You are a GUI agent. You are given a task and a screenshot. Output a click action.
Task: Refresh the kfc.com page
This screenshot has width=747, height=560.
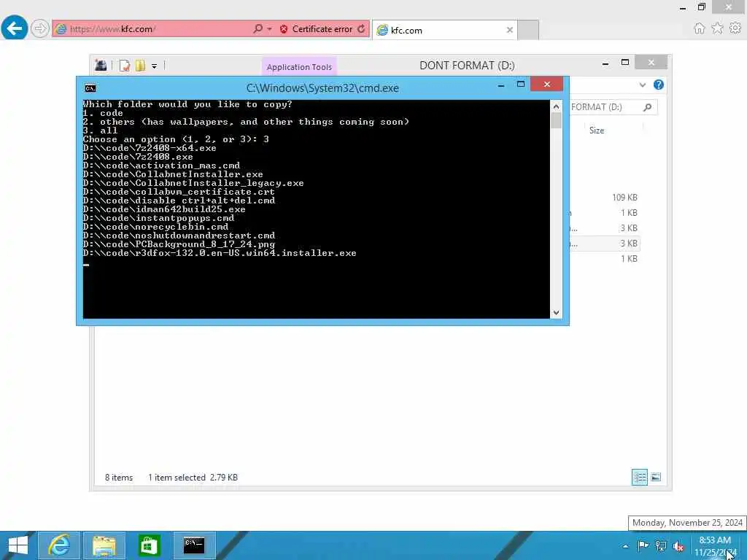click(x=362, y=29)
